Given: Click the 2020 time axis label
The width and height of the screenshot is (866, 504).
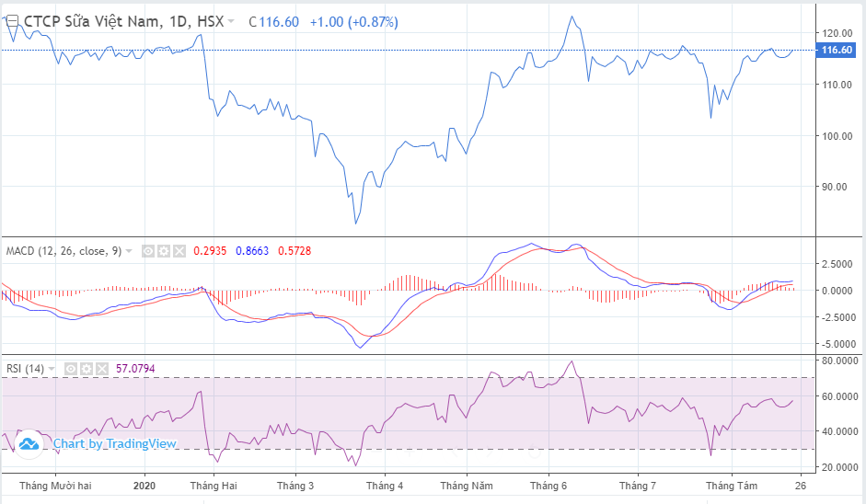Looking at the screenshot, I should click(144, 486).
